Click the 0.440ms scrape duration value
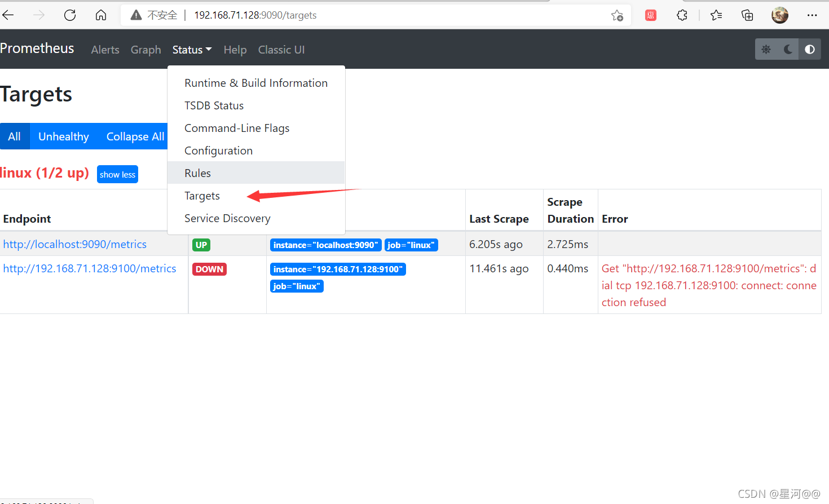The width and height of the screenshot is (829, 504). point(568,268)
